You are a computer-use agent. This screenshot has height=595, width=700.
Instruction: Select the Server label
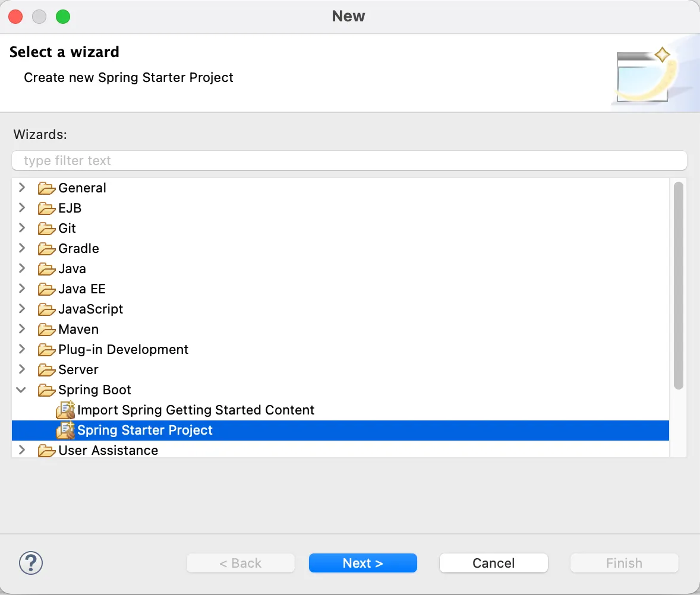pos(78,370)
